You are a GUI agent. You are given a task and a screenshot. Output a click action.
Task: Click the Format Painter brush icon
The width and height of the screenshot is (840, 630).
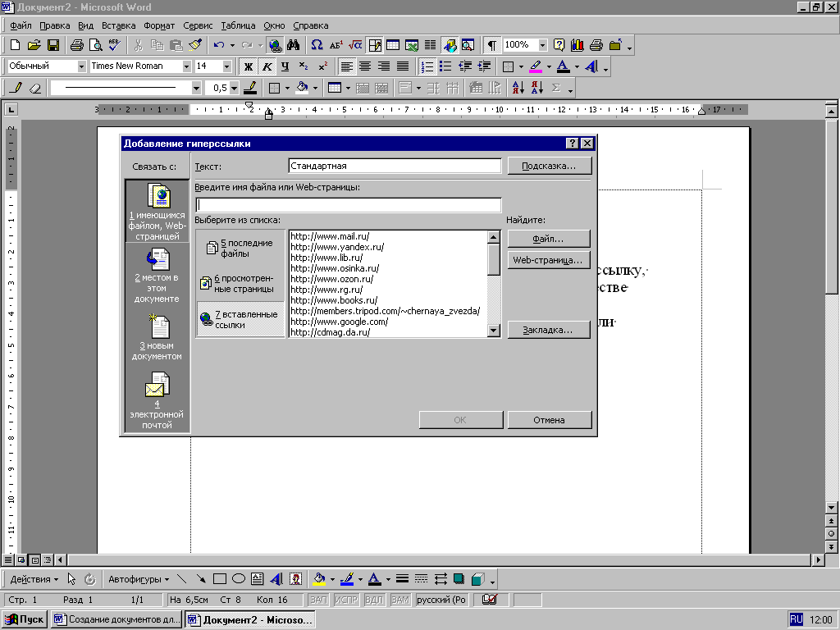(x=195, y=45)
